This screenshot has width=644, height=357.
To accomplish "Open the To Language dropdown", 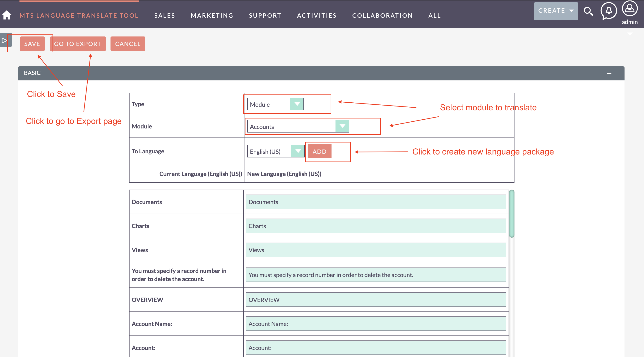I will pyautogui.click(x=276, y=151).
